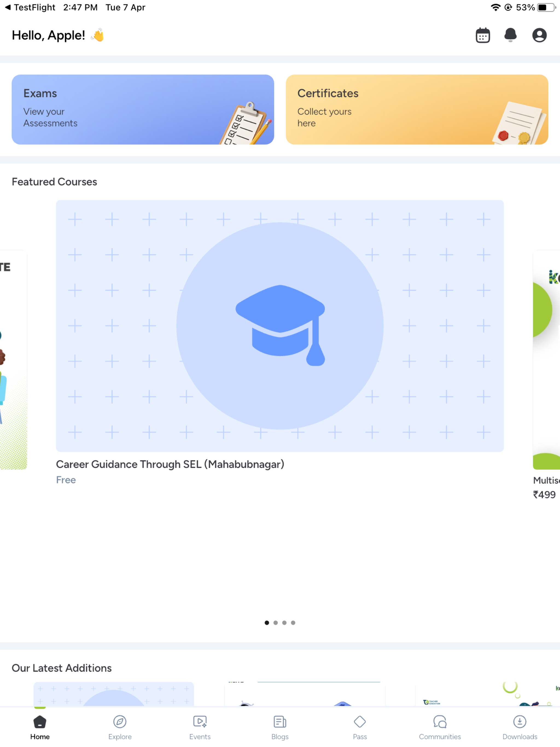Tap the Free price label
Viewport: 560px width, 747px height.
66,480
